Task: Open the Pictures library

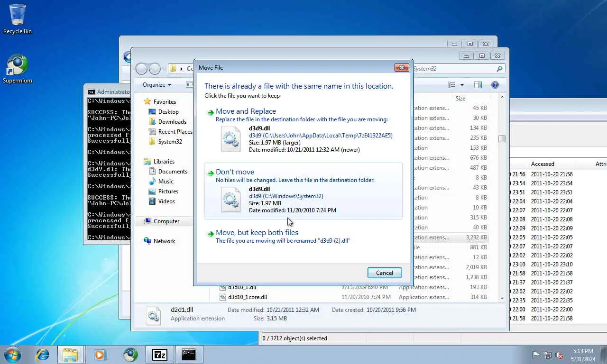Action: pyautogui.click(x=168, y=191)
